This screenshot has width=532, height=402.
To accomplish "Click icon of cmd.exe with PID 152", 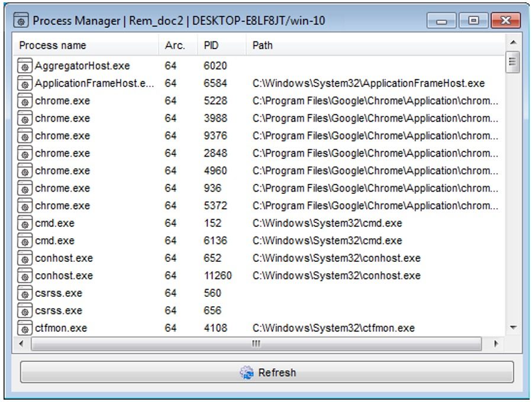I will click(24, 223).
